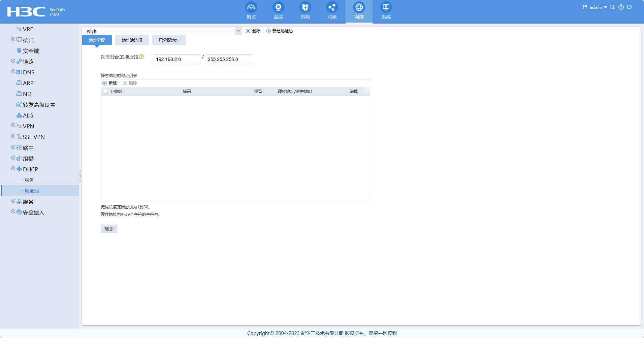Click 新建地址池 to create a pool

tap(279, 31)
